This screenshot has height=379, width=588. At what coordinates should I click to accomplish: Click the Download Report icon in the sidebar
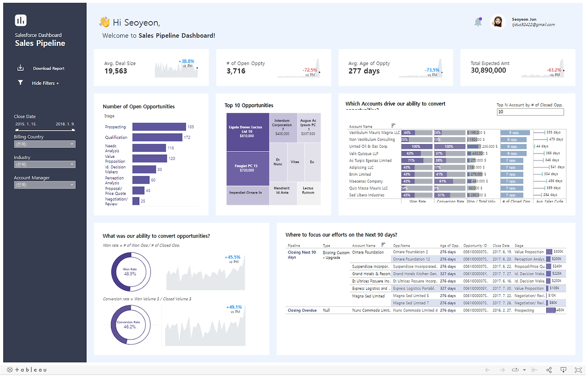pos(20,67)
